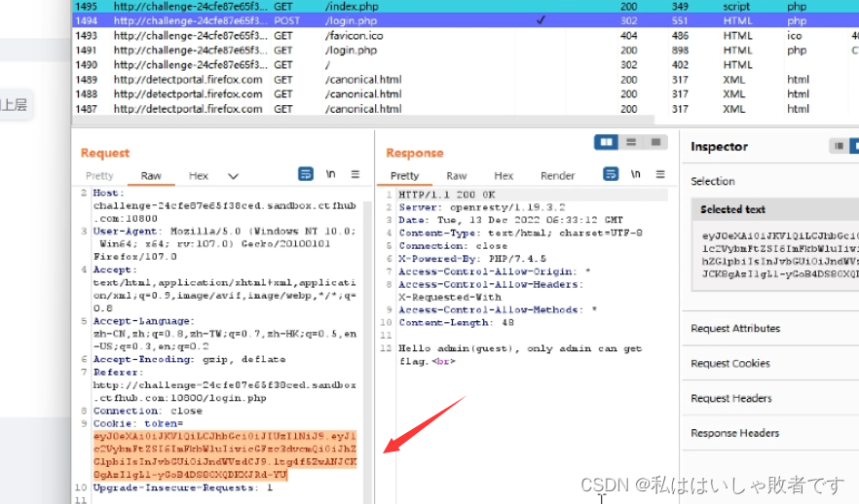
Task: Select the Inspector list view icon
Action: click(x=839, y=146)
